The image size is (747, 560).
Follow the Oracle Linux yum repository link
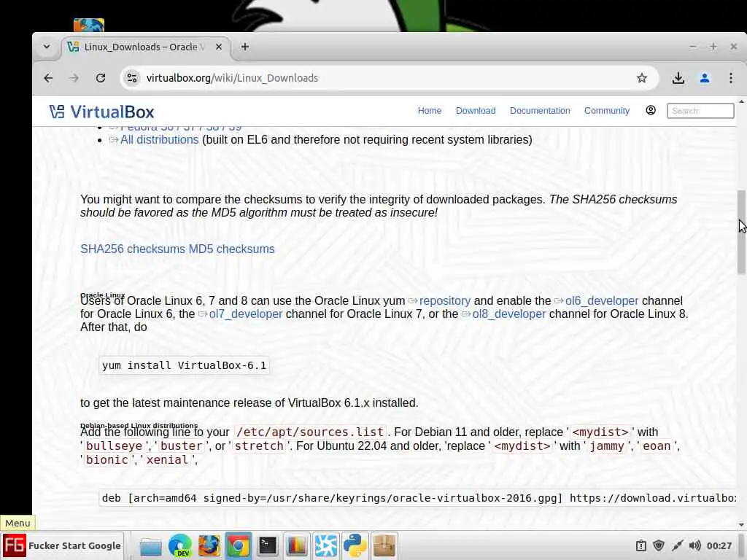[444, 301]
